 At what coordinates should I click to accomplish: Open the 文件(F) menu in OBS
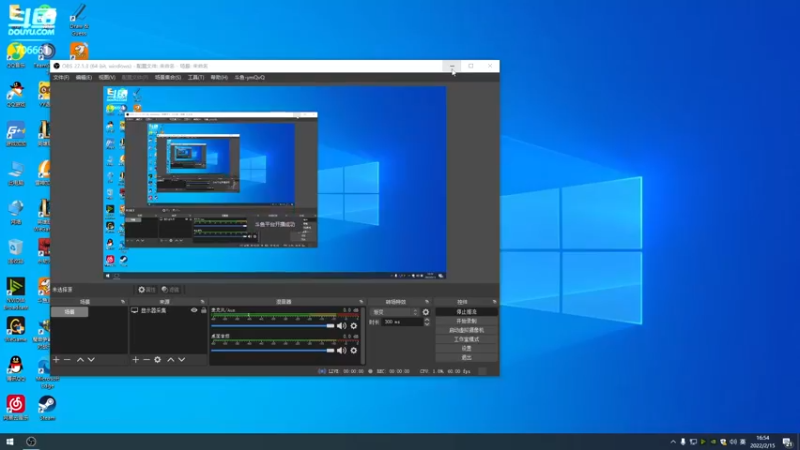(x=61, y=78)
